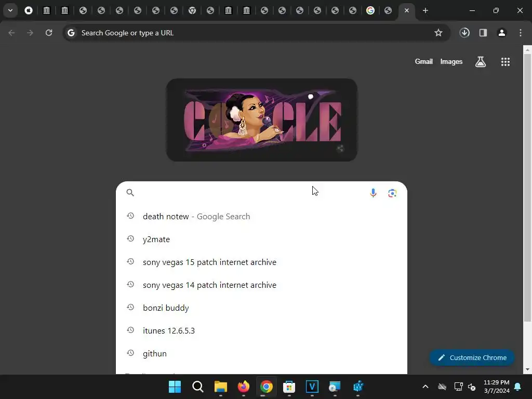This screenshot has height=399, width=532.
Task: Select the 'bonzi buddy' suggestion
Action: point(262,308)
